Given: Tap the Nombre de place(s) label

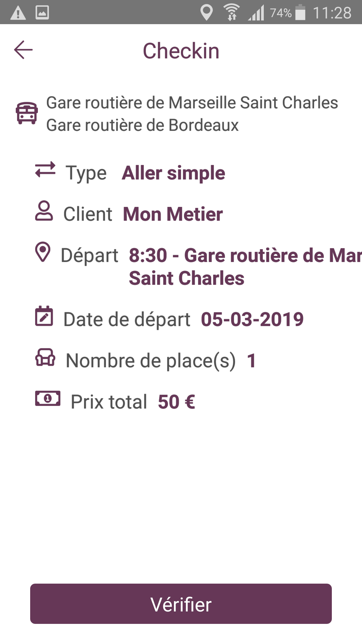Looking at the screenshot, I should pos(151,361).
